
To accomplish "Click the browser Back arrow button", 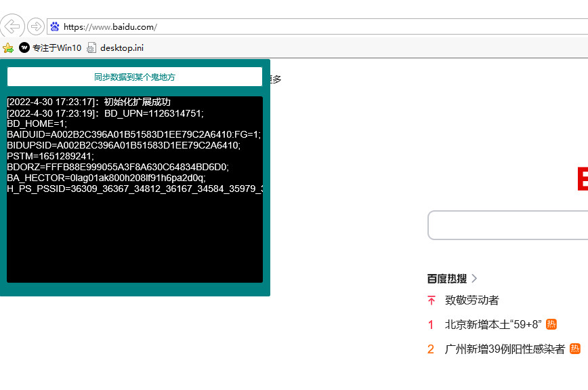I will [12, 26].
